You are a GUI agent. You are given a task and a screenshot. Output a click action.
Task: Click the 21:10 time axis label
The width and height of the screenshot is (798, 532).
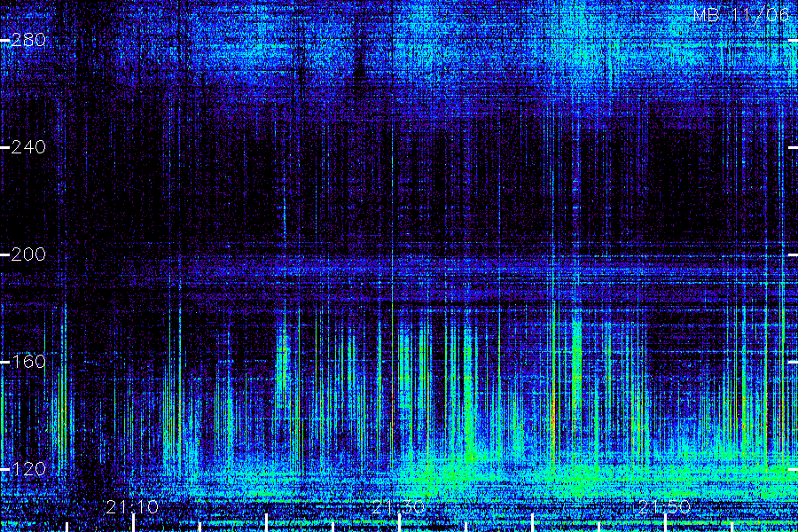coord(132,506)
